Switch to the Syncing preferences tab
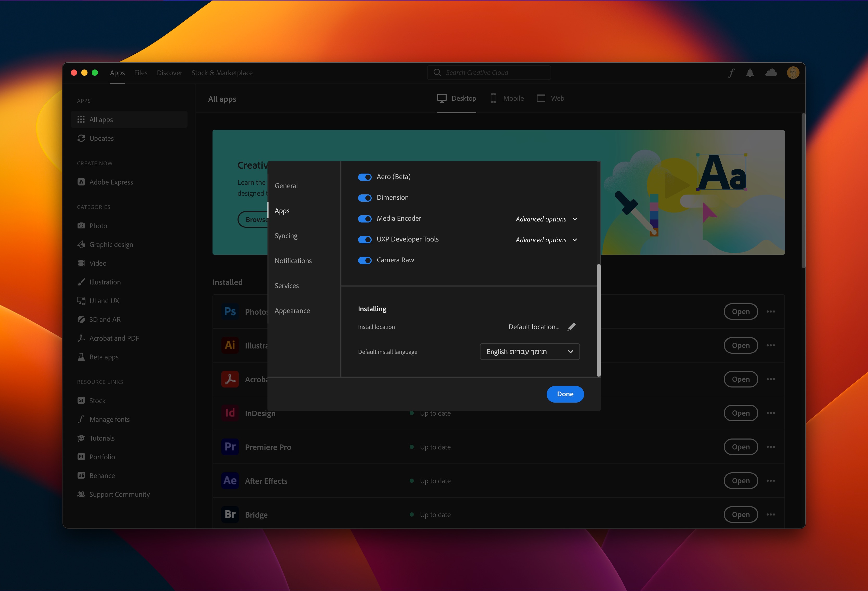This screenshot has width=868, height=591. [286, 236]
